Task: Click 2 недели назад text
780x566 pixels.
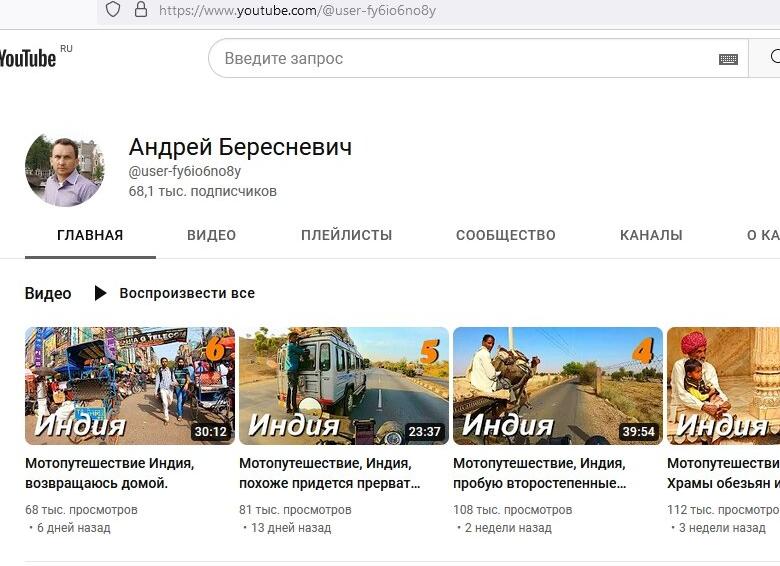Action: pos(508,528)
